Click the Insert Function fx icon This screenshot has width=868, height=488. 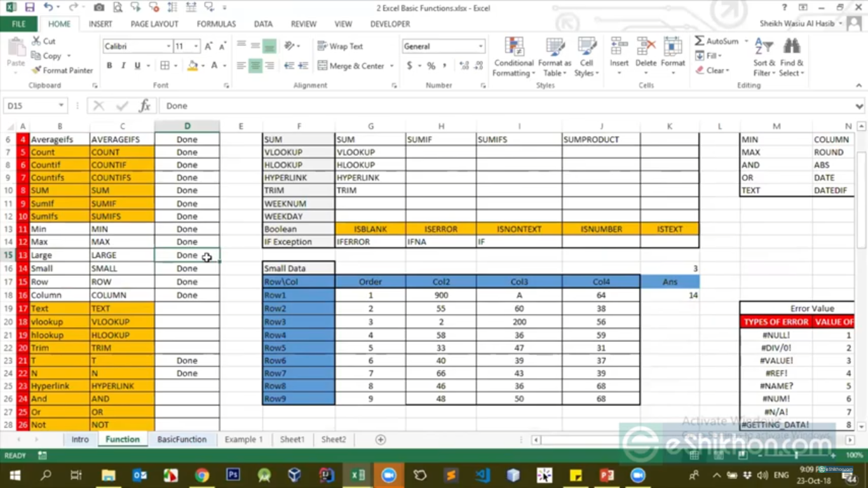pos(144,106)
